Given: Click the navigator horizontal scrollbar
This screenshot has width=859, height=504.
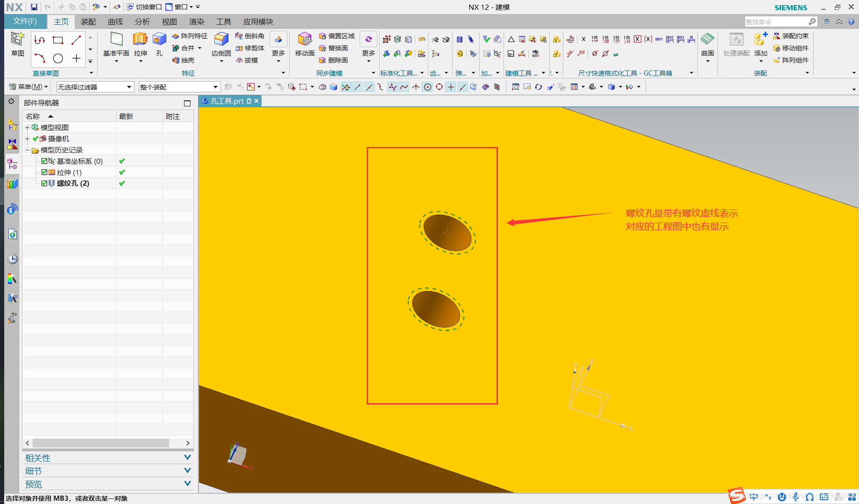Looking at the screenshot, I should pos(101,443).
